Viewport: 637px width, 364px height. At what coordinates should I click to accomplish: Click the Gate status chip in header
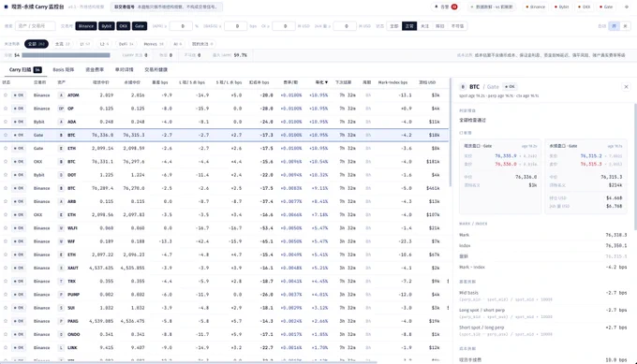[x=606, y=7]
